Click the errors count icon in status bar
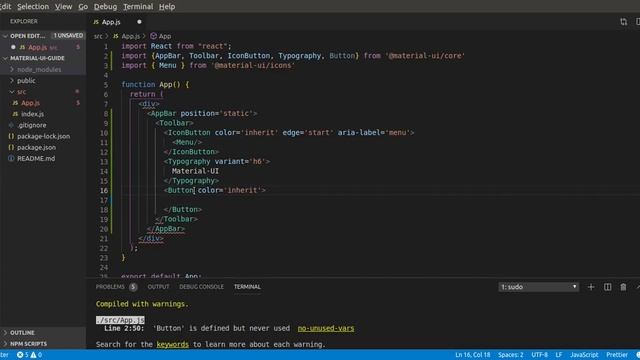 (x=20, y=355)
